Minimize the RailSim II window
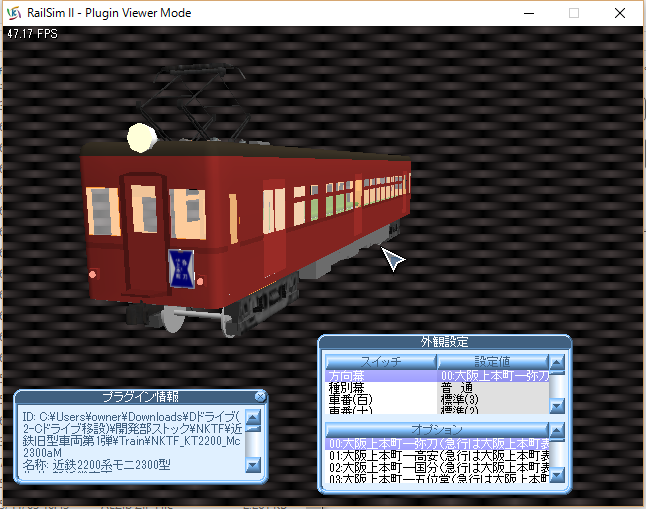This screenshot has height=509, width=646. (x=529, y=13)
